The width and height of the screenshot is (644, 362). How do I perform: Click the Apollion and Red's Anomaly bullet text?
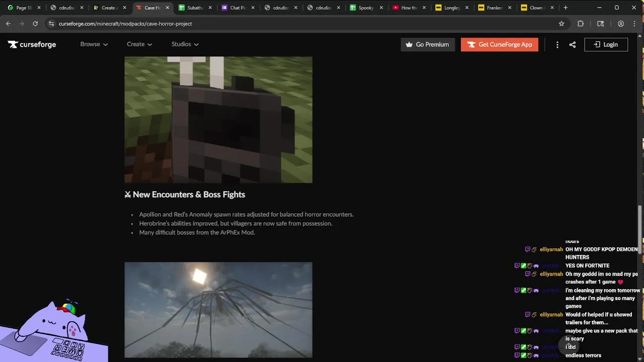coord(246,214)
